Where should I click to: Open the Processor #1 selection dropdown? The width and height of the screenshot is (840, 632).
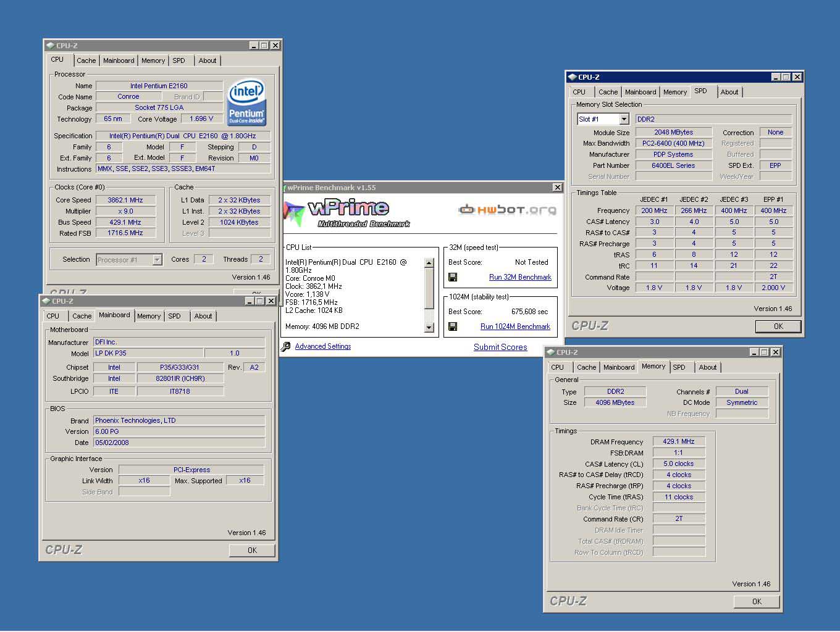(x=157, y=260)
